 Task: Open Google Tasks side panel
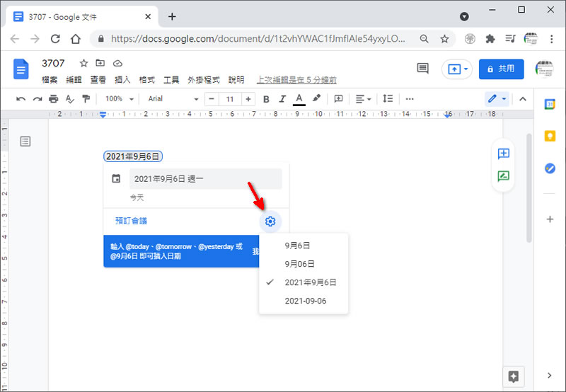click(x=550, y=168)
